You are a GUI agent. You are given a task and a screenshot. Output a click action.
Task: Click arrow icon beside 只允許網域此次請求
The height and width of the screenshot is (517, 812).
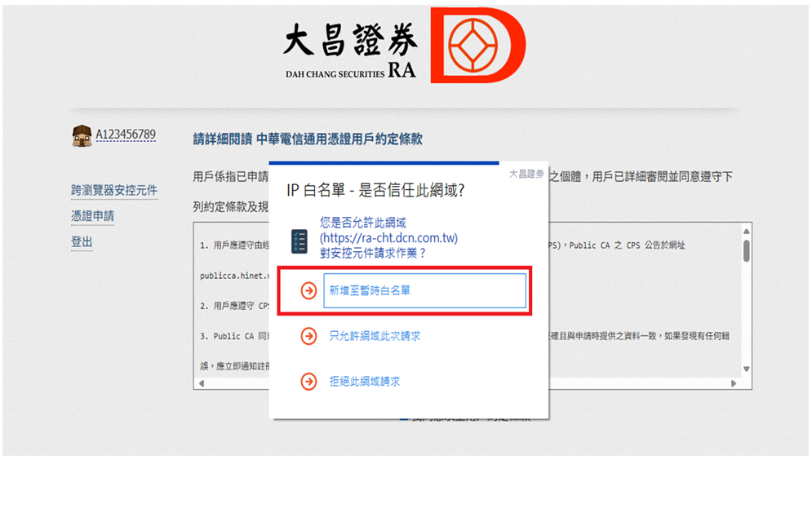[308, 337]
